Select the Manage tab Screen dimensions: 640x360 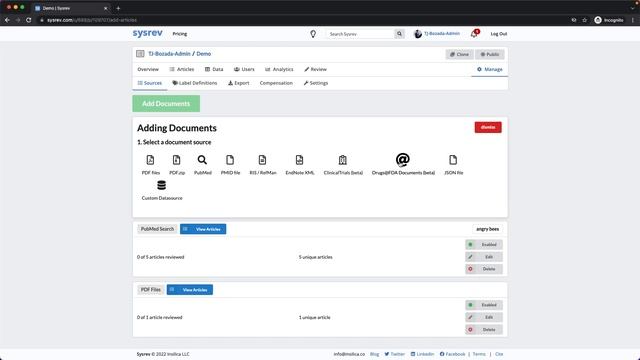490,69
